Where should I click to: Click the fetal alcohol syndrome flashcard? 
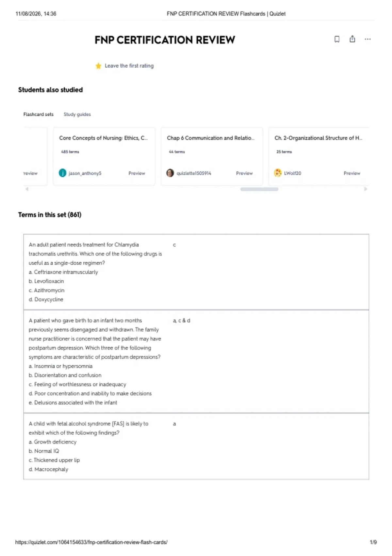pos(196,446)
